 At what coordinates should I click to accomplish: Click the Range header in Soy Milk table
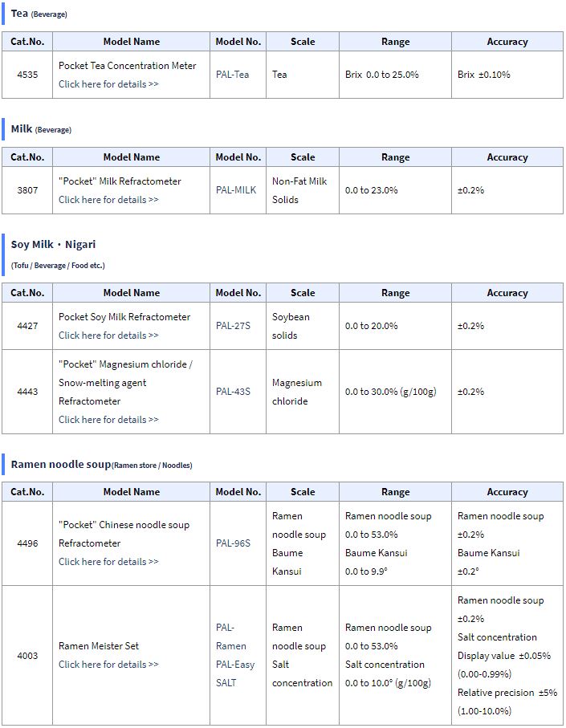pyautogui.click(x=396, y=293)
